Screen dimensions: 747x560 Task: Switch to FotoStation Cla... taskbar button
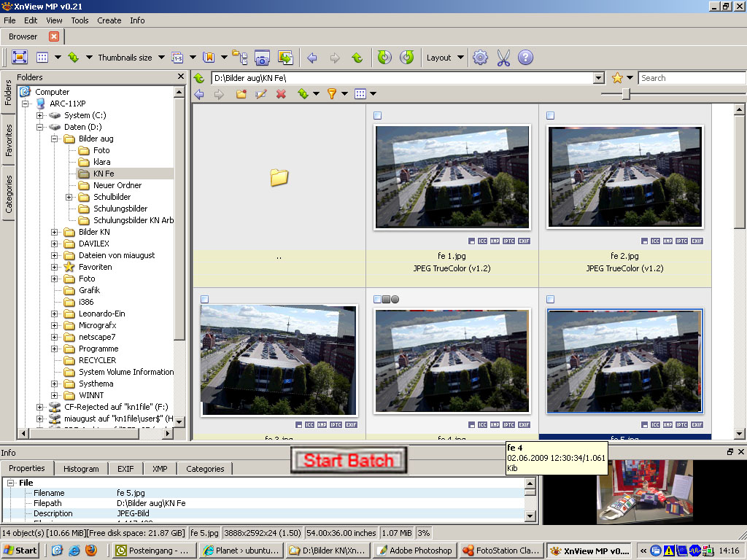pos(502,551)
